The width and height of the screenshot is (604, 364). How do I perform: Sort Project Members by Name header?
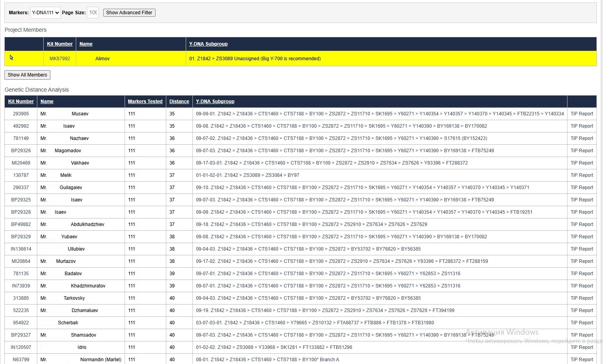coord(86,44)
